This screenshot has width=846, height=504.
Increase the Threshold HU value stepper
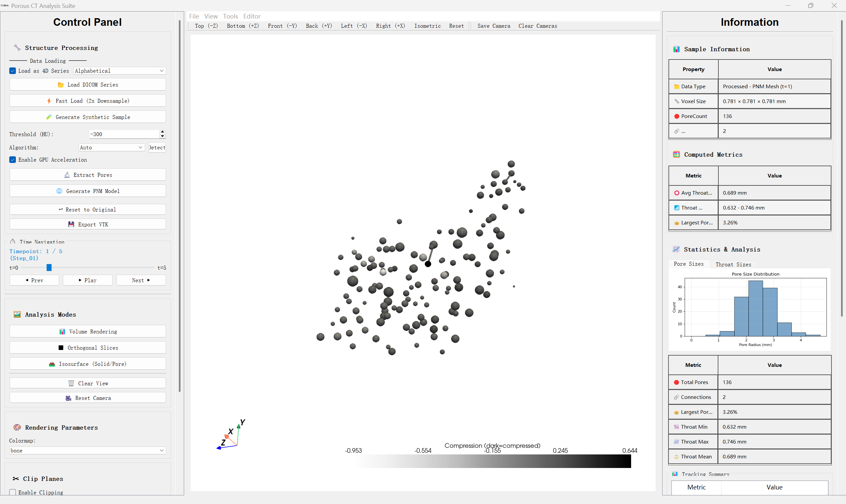162,132
